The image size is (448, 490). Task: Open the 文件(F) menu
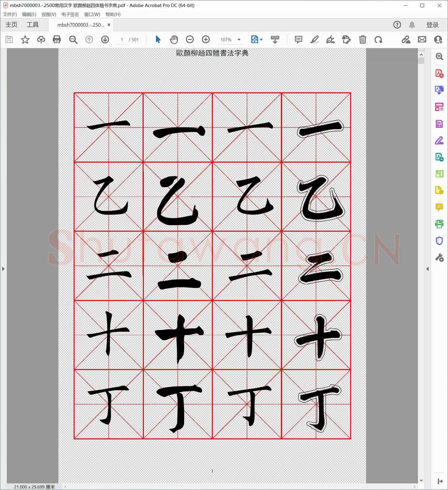pos(10,14)
